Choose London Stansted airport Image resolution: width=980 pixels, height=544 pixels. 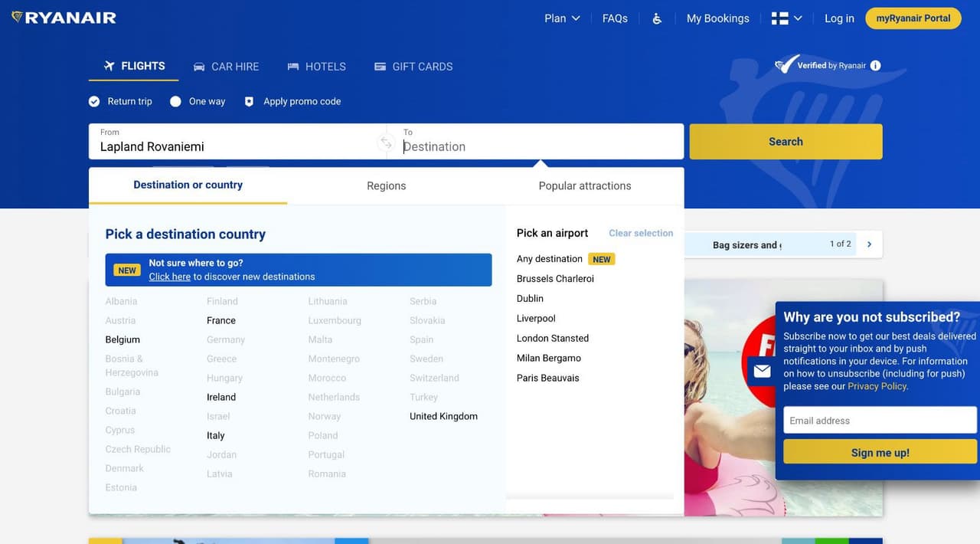coord(553,338)
